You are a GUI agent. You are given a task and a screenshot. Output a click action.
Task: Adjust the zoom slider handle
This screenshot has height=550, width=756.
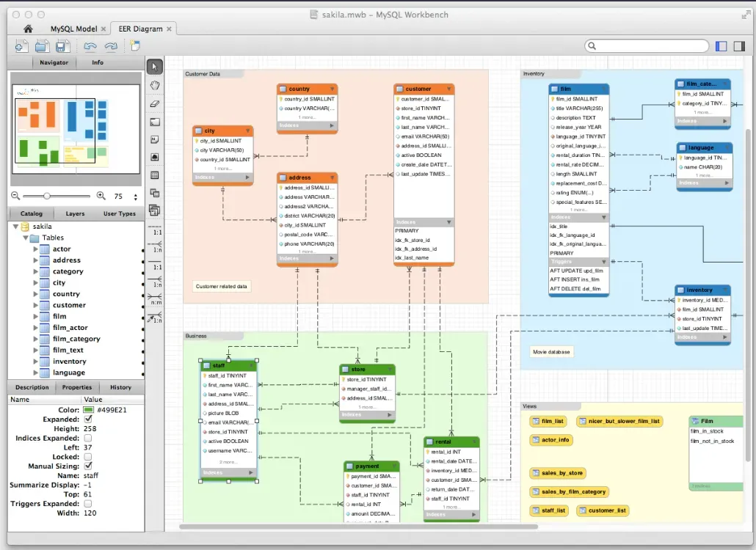click(46, 196)
